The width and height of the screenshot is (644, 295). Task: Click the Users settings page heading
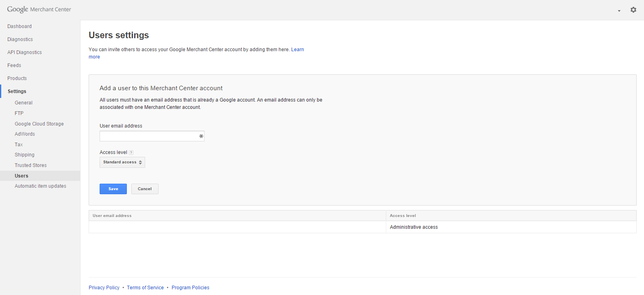pyautogui.click(x=119, y=35)
